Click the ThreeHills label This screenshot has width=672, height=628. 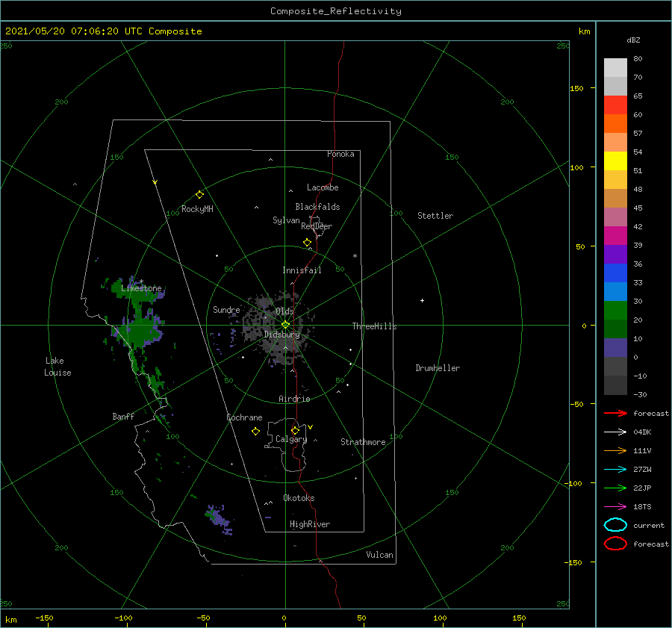click(374, 326)
